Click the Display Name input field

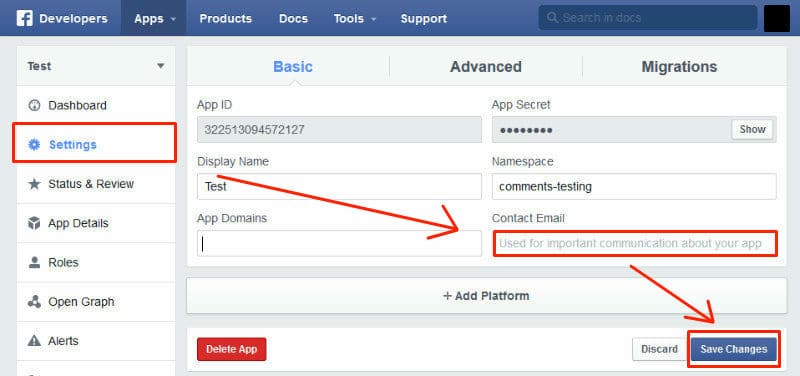(339, 187)
